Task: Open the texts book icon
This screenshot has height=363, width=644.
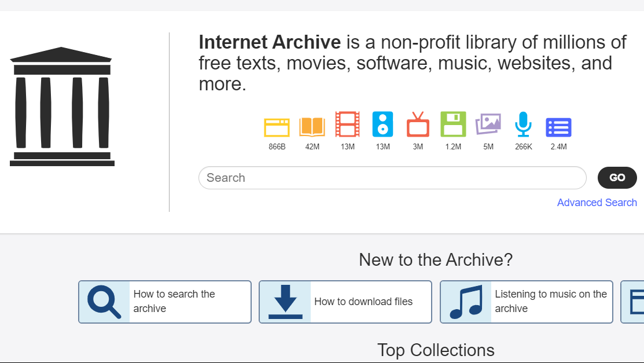Action: tap(312, 126)
